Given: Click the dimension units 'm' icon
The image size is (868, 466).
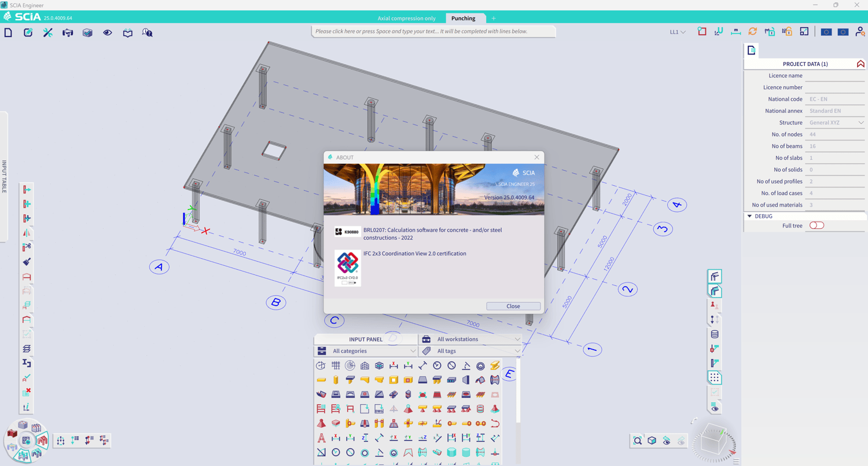Looking at the screenshot, I should click(735, 31).
